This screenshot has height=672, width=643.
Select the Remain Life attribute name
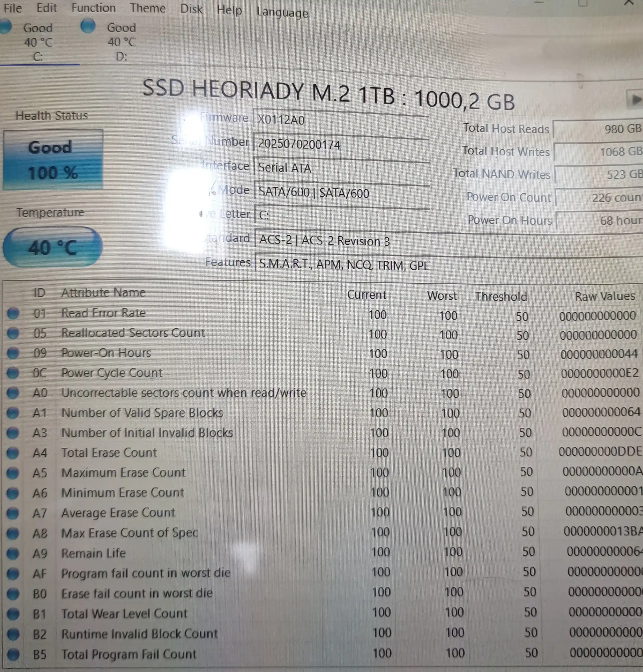coord(93,553)
